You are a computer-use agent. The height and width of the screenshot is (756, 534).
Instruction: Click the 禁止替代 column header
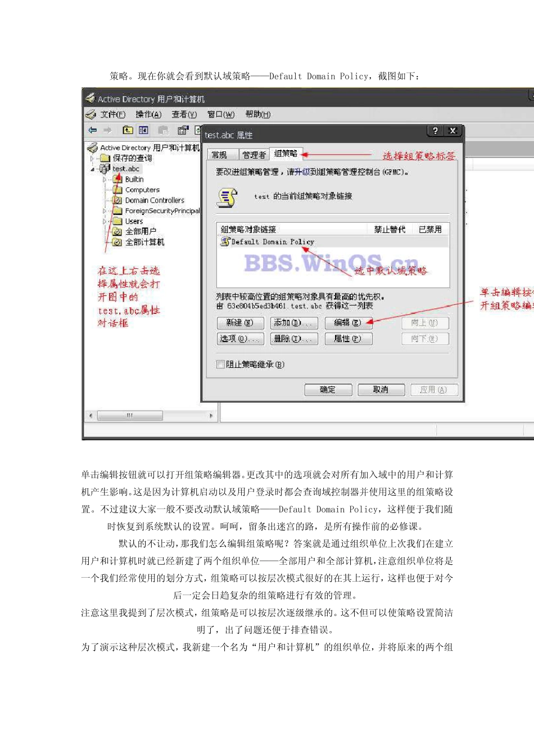390,229
